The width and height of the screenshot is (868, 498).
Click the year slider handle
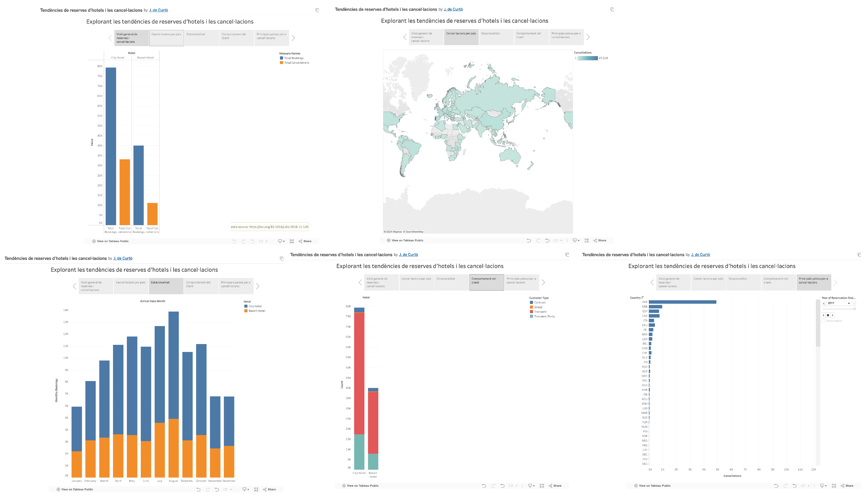coord(854,309)
